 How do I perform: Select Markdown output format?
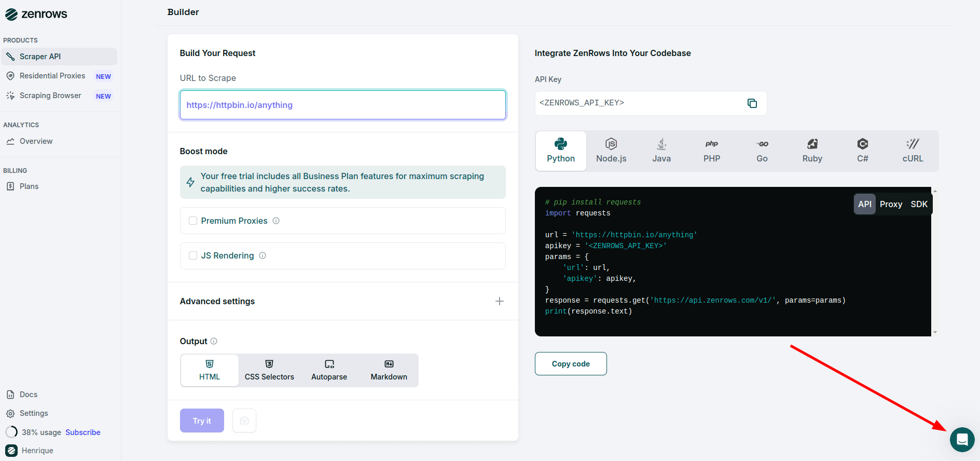(x=389, y=370)
